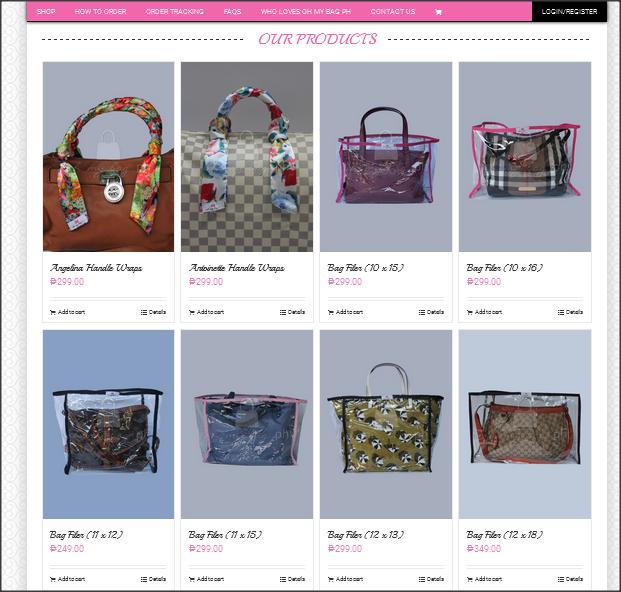621x592 pixels.
Task: Open Who Loves Oh My Bag PH
Action: pos(306,11)
